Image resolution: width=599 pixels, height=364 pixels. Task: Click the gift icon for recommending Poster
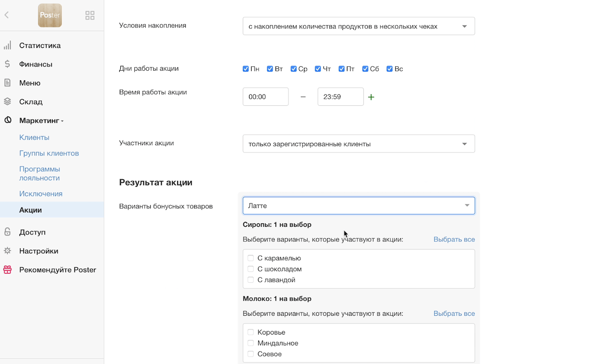pyautogui.click(x=7, y=270)
